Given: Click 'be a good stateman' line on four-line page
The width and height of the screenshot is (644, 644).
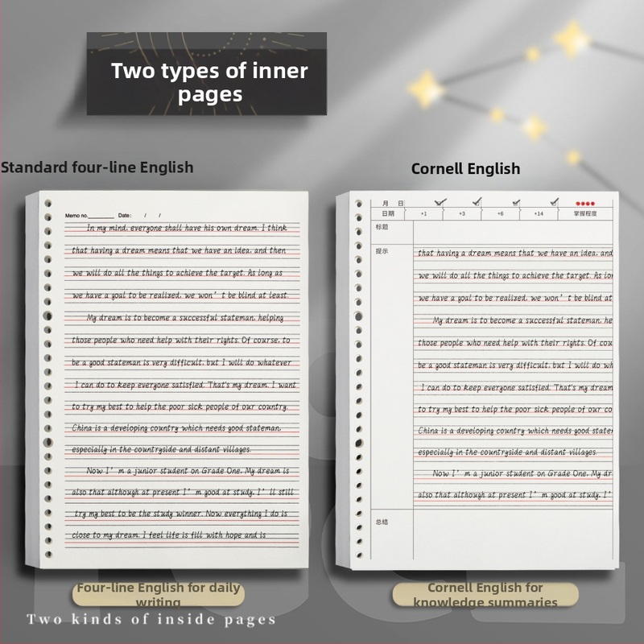Looking at the screenshot, I should (x=181, y=363).
